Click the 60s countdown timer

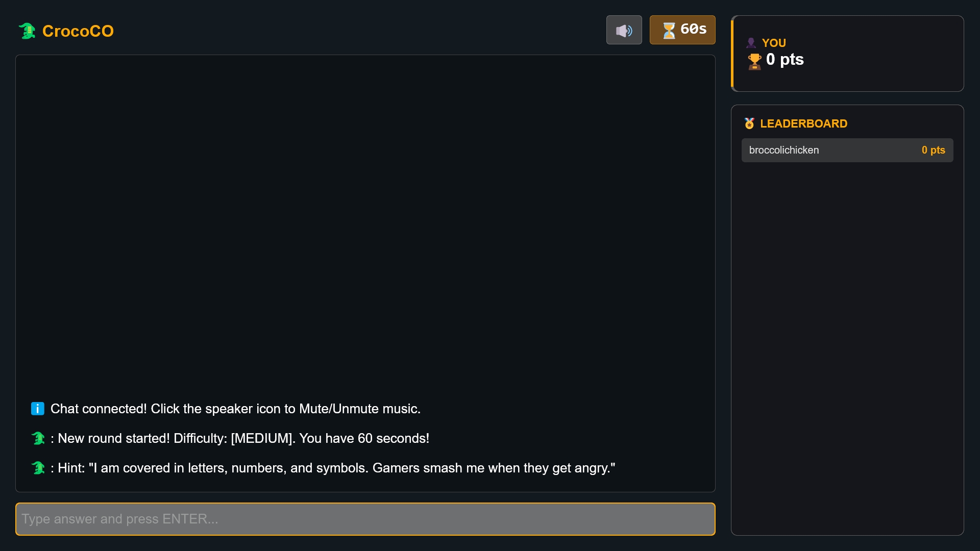tap(682, 30)
